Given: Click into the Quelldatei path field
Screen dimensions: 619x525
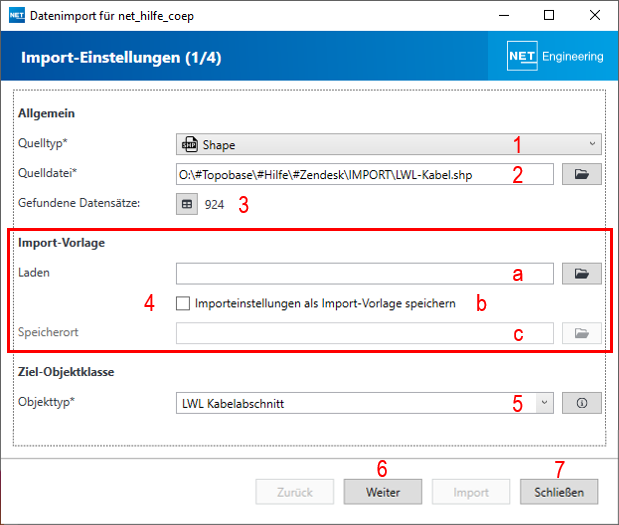Looking at the screenshot, I should pos(365,174).
